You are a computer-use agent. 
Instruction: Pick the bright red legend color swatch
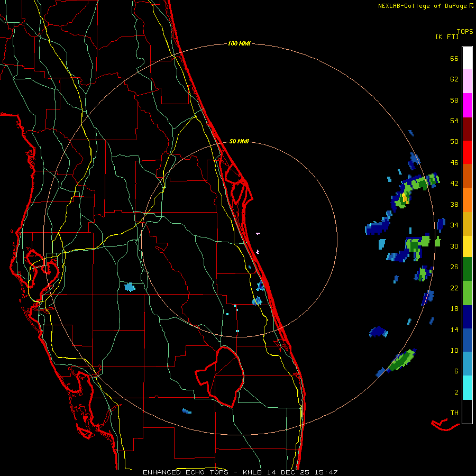[467, 152]
